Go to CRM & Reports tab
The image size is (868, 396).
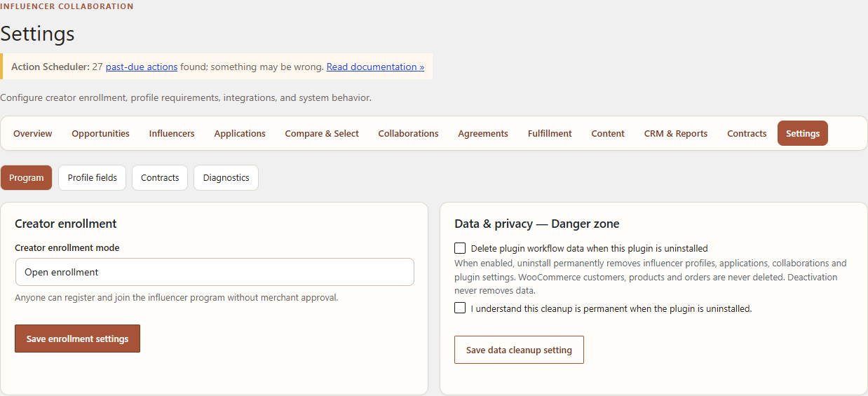pyautogui.click(x=676, y=133)
